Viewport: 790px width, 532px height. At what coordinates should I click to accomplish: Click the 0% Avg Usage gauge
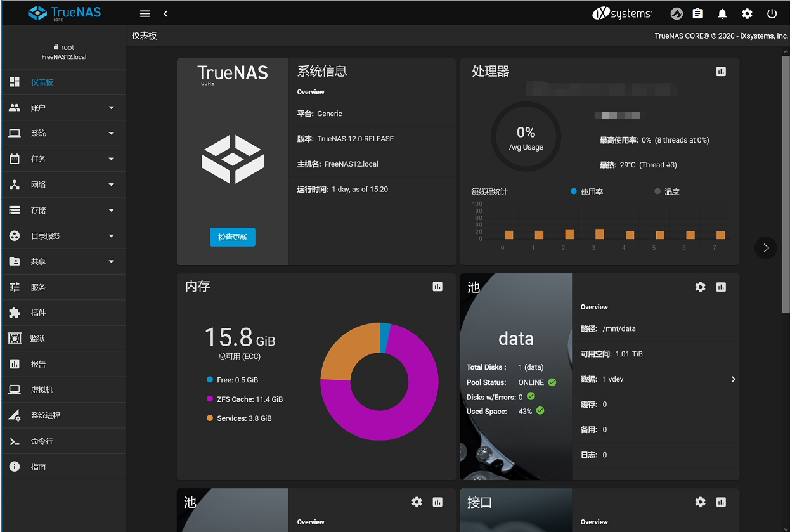[526, 137]
